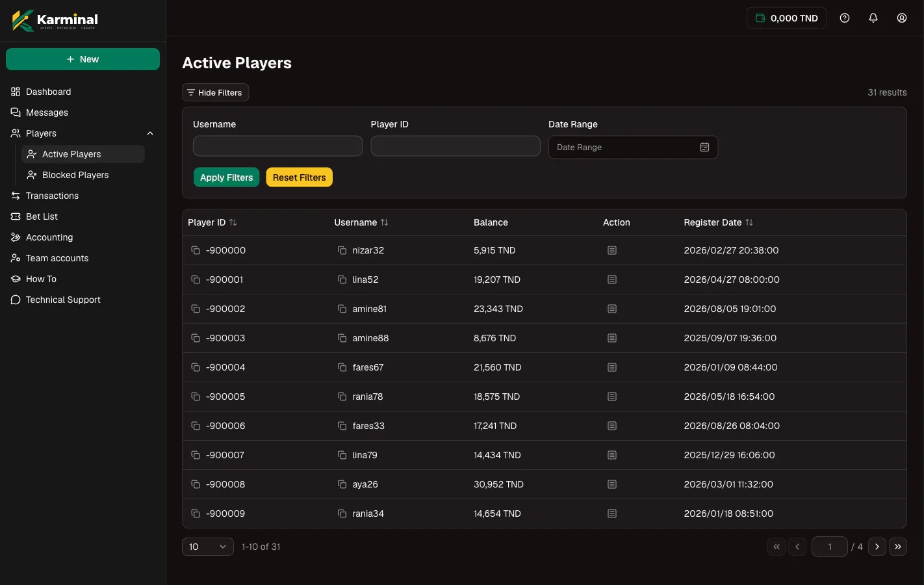Open the rows per page dropdown

[208, 547]
